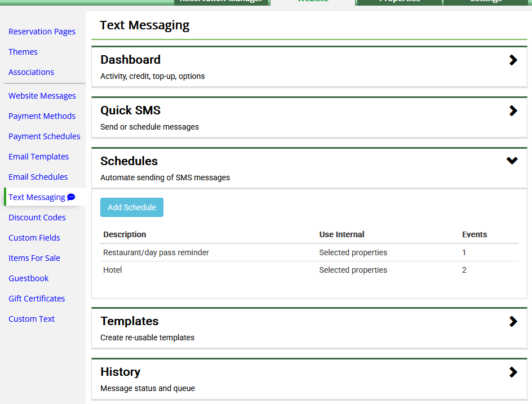
Task: Click the speech bubble icon beside Text Messaging
Action: point(71,197)
